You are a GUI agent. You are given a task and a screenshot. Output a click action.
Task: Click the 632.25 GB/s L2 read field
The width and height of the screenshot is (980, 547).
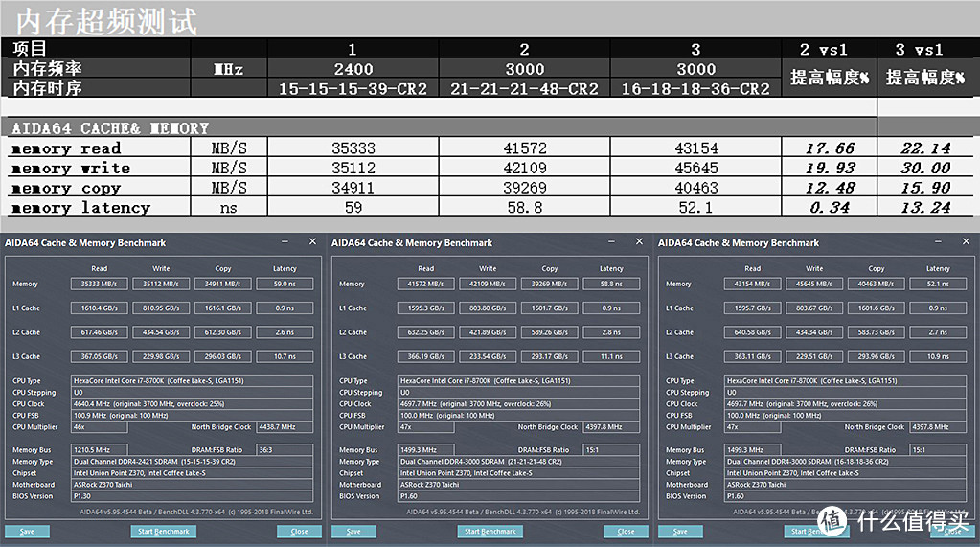425,332
